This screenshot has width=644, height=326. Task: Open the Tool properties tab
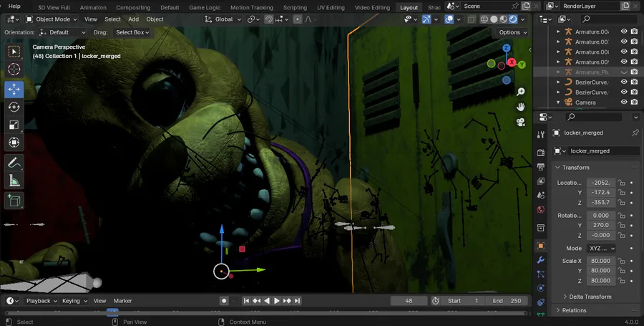point(540,135)
